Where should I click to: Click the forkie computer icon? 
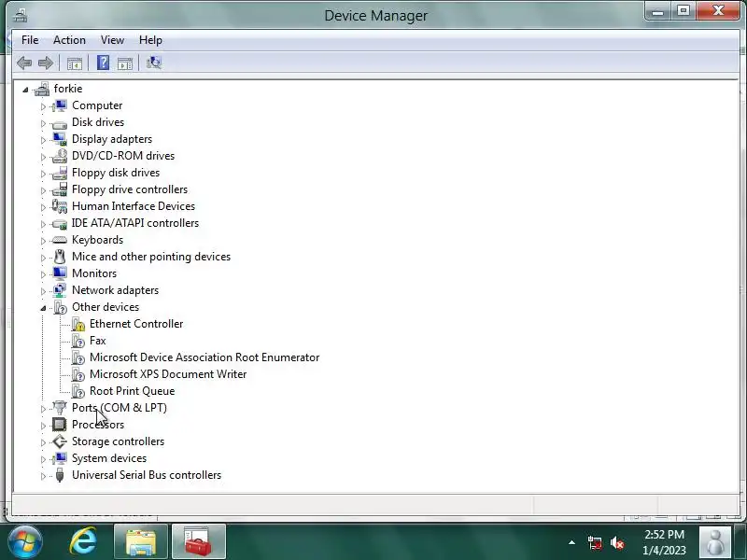point(42,89)
